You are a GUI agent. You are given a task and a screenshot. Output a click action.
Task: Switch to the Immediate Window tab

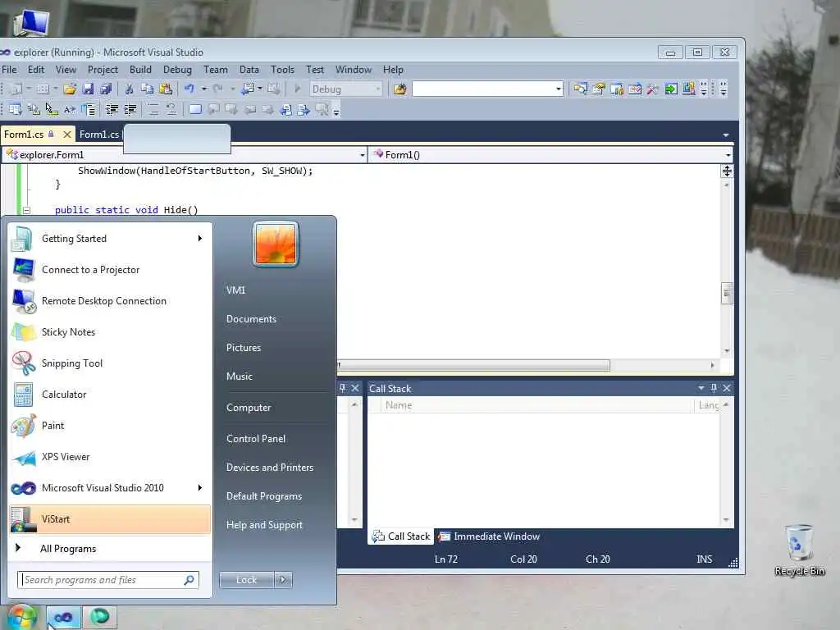click(489, 536)
